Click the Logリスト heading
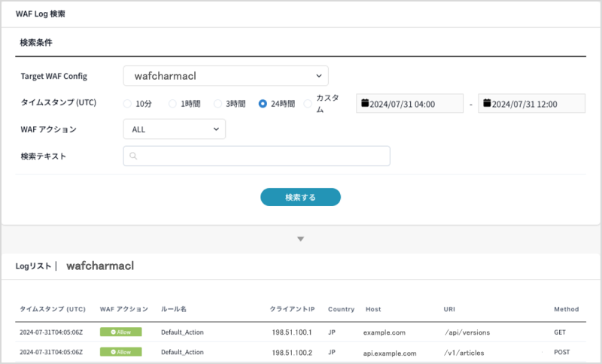Screen dimensions: 602x364 click(33, 265)
